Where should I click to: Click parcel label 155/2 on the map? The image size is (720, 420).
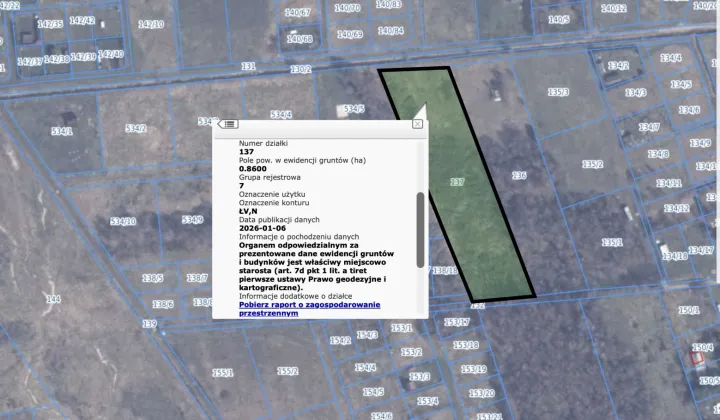287,370
